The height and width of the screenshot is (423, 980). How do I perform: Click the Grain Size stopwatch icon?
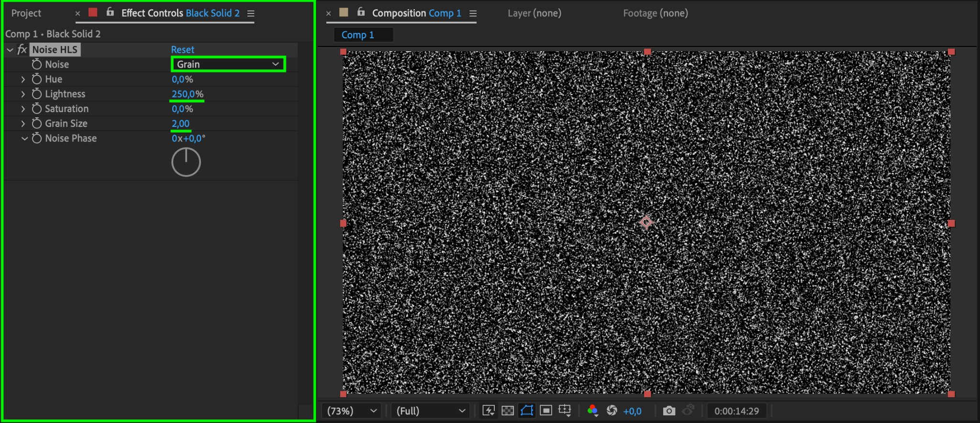(37, 123)
